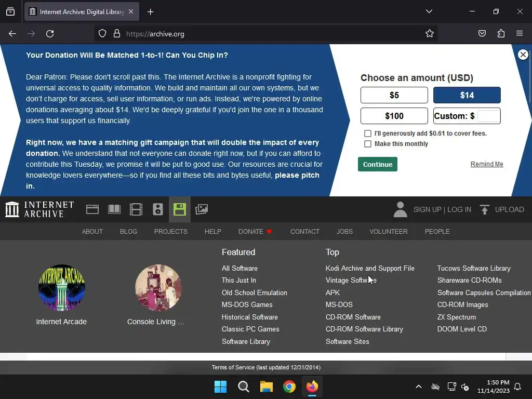Click the custom amount input field

(488, 116)
